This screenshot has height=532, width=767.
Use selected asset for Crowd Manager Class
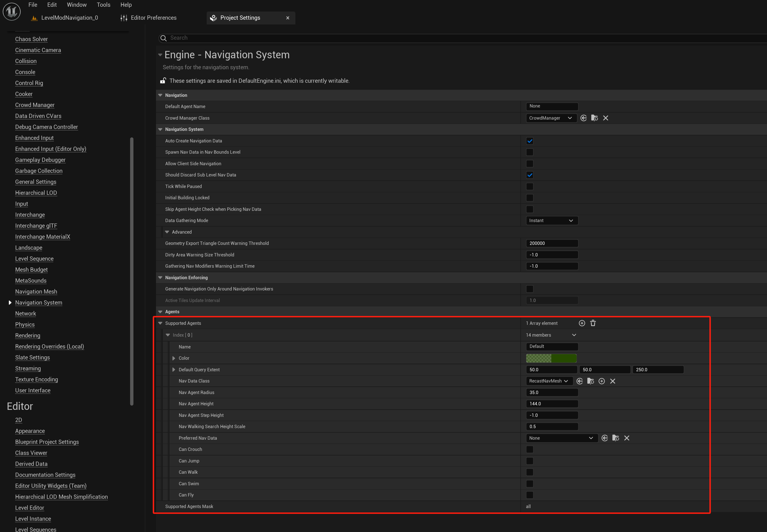pyautogui.click(x=583, y=118)
